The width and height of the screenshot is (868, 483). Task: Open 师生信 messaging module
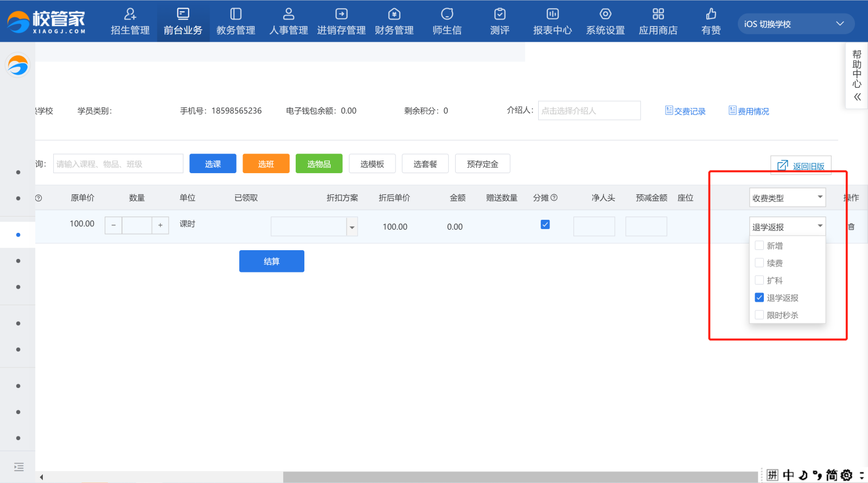pyautogui.click(x=447, y=22)
